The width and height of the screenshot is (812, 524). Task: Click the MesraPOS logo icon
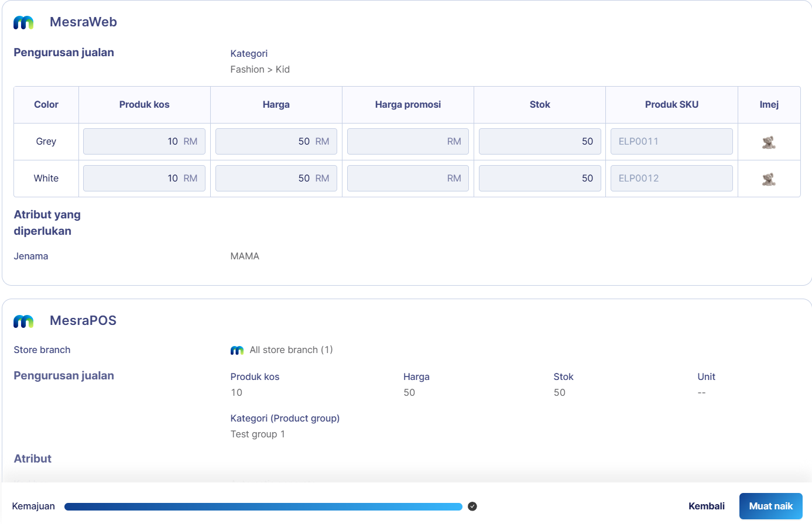23,321
